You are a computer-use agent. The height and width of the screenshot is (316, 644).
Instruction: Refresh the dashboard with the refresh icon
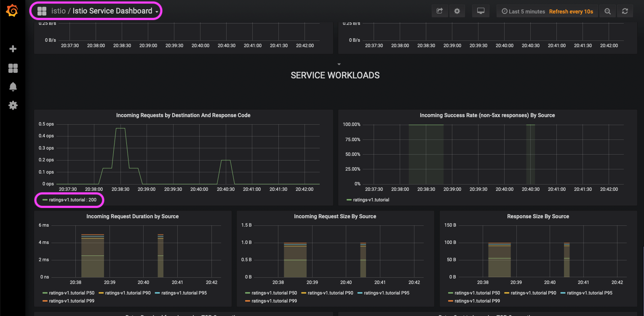click(625, 11)
